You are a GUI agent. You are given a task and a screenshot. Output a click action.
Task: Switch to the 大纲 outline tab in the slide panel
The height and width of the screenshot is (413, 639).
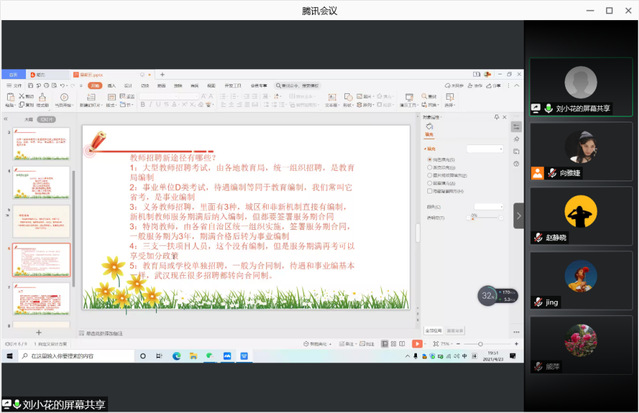pyautogui.click(x=28, y=118)
